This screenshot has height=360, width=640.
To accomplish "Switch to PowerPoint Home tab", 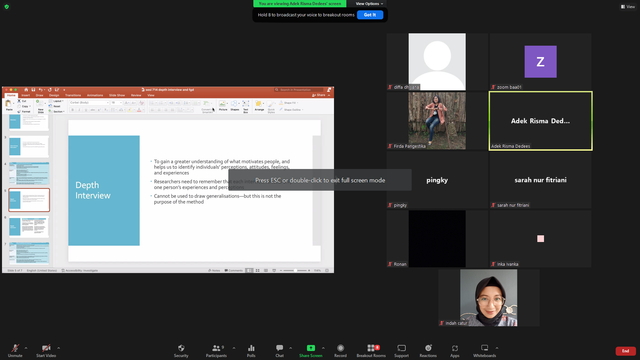I will (x=11, y=95).
